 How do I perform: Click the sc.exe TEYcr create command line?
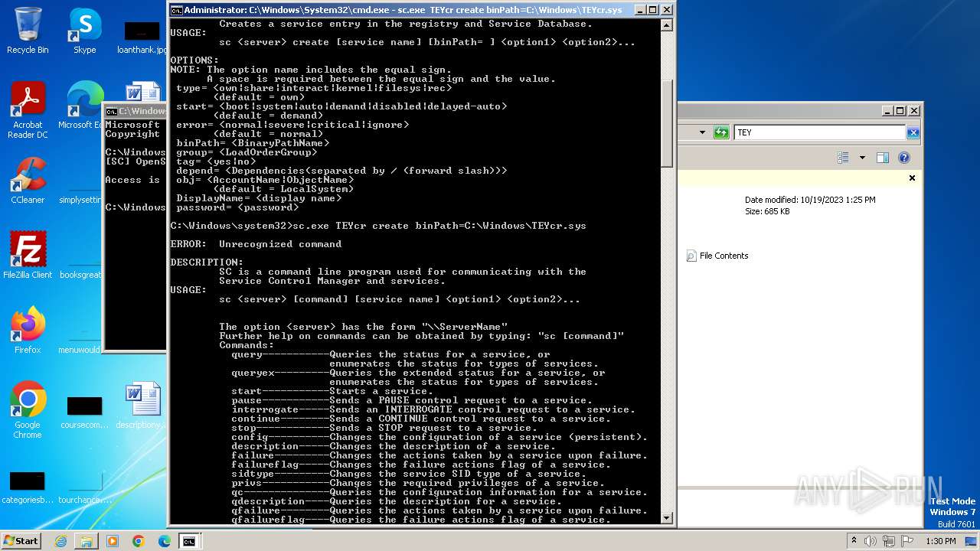tap(378, 226)
